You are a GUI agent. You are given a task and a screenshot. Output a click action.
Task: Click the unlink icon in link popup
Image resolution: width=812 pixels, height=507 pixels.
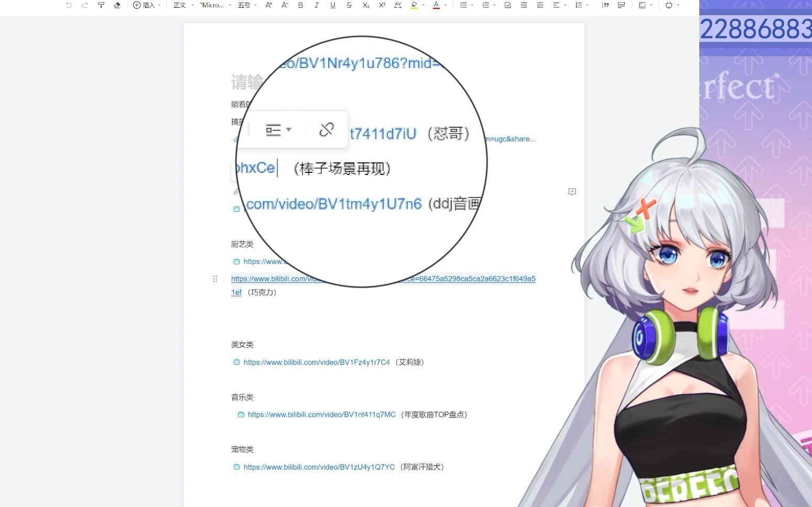[x=327, y=129]
